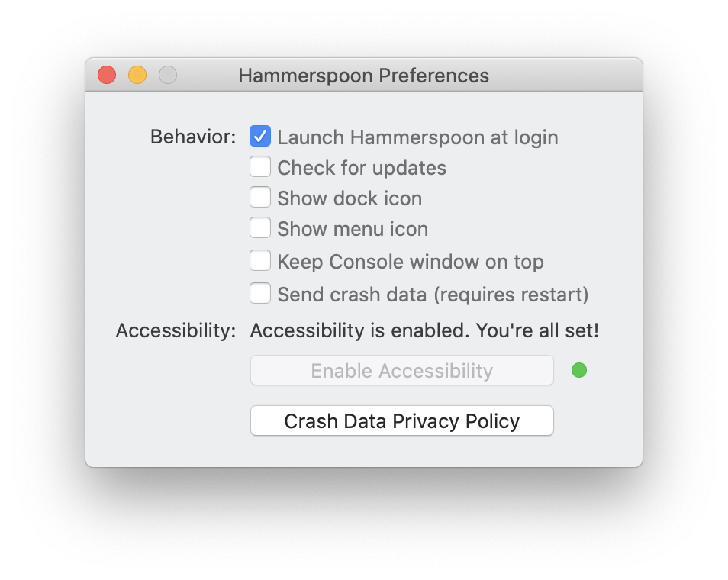Minimize the window using the yellow button
Screen dimensions: 728x580
137,75
